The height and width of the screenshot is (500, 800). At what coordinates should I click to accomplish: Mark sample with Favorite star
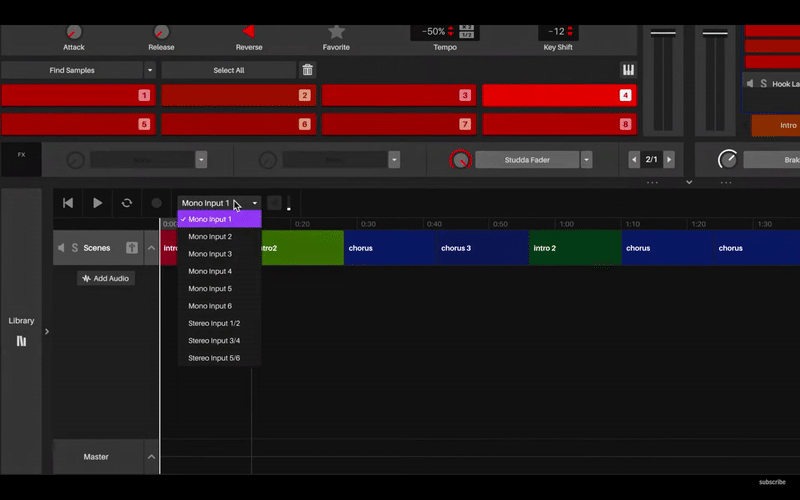click(x=336, y=32)
